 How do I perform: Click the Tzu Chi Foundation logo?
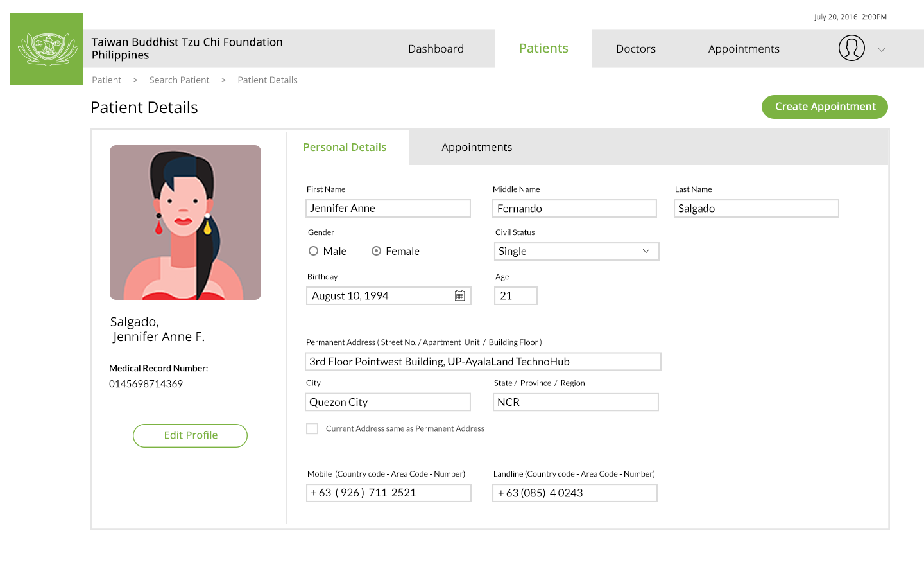(47, 49)
